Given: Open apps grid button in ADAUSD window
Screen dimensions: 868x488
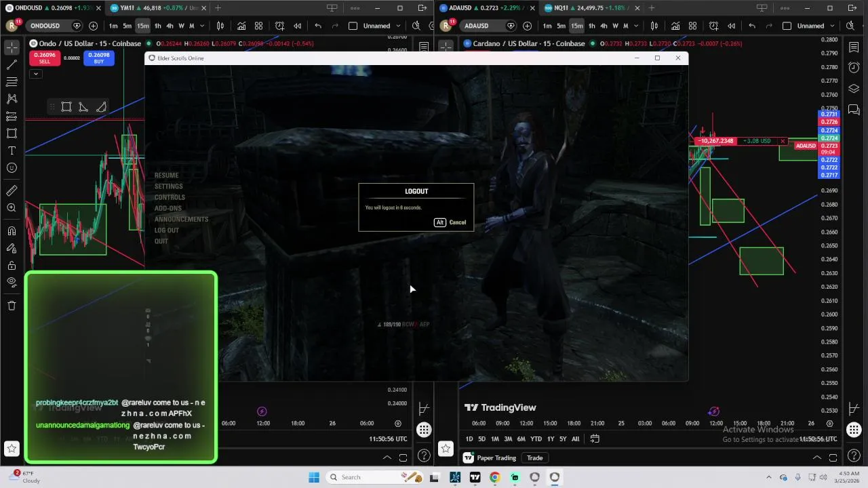Looking at the screenshot, I should point(854,430).
